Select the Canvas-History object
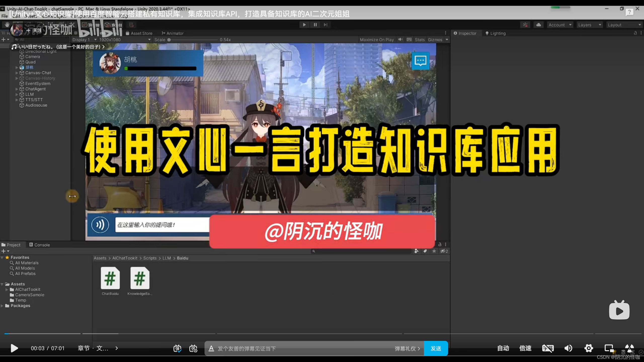644x362 pixels. click(40, 78)
